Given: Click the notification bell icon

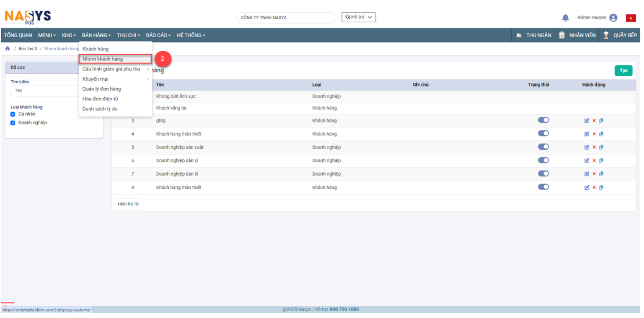Looking at the screenshot, I should click(565, 18).
